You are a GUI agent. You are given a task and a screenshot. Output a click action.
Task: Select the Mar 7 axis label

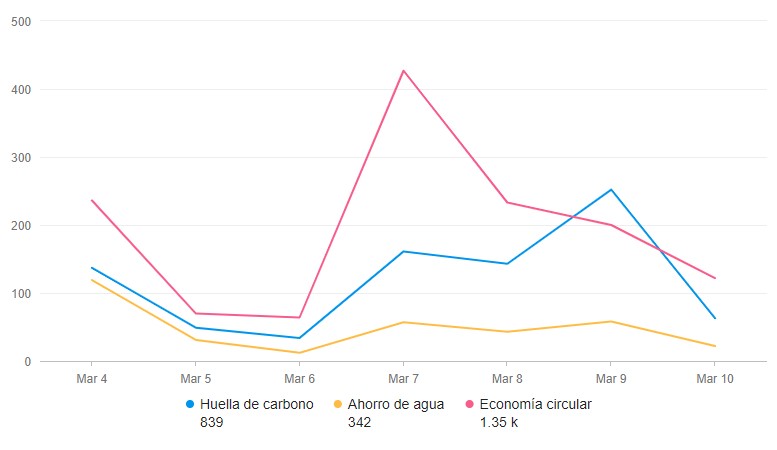click(x=403, y=378)
